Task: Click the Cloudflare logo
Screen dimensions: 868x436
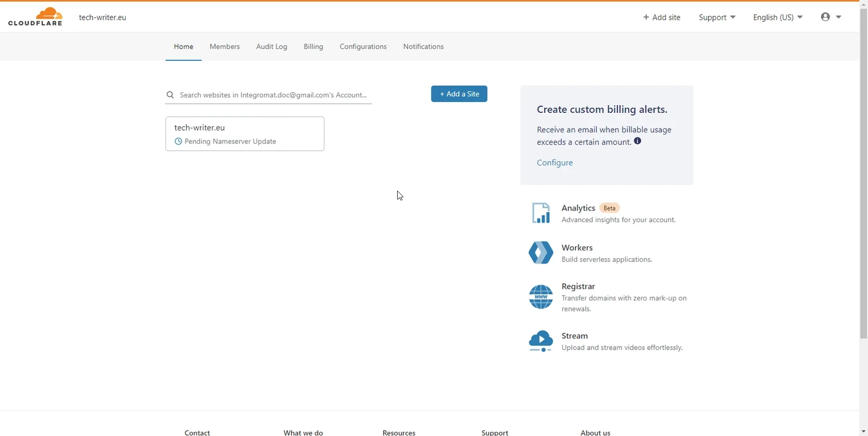Action: click(x=35, y=17)
